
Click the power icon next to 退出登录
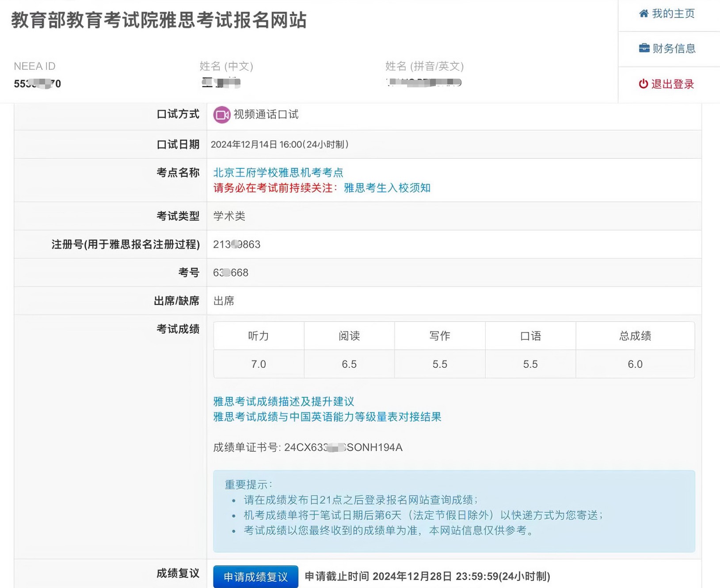643,84
